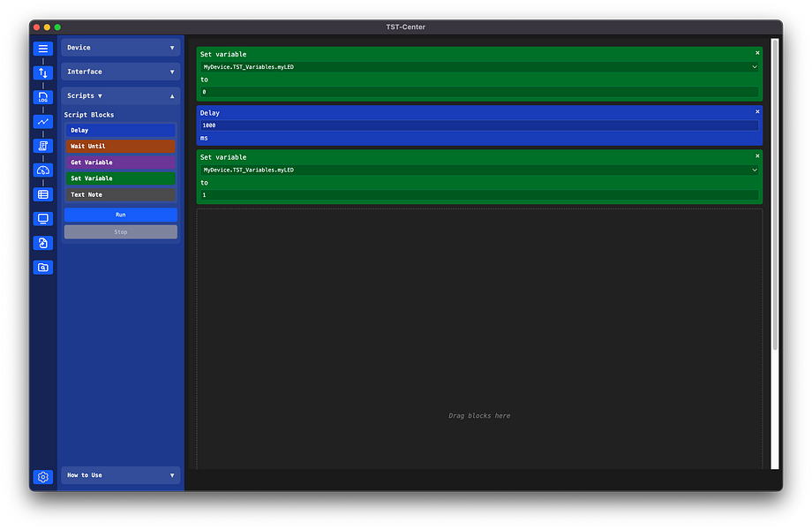Open the table list icon
Screen dimensions: 812x530
(43, 195)
